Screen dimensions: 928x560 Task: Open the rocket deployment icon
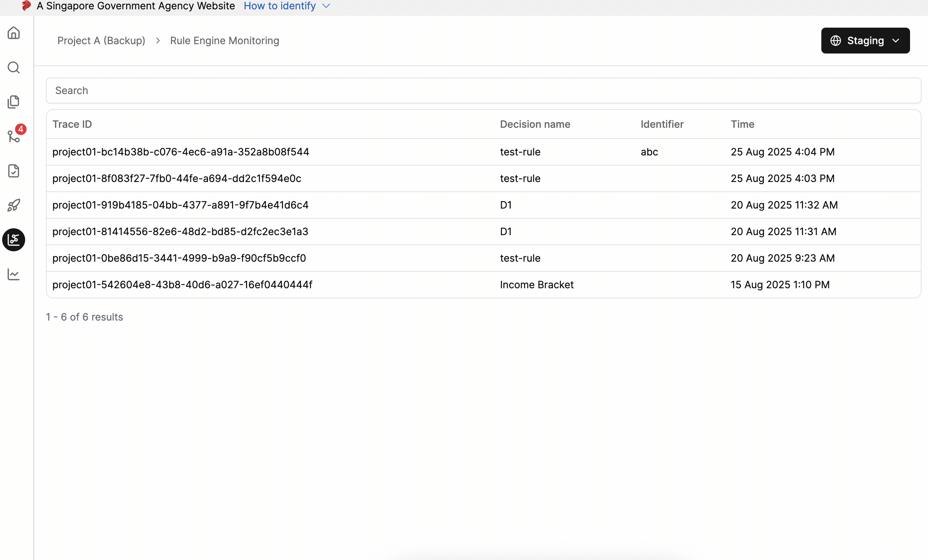pyautogui.click(x=14, y=205)
